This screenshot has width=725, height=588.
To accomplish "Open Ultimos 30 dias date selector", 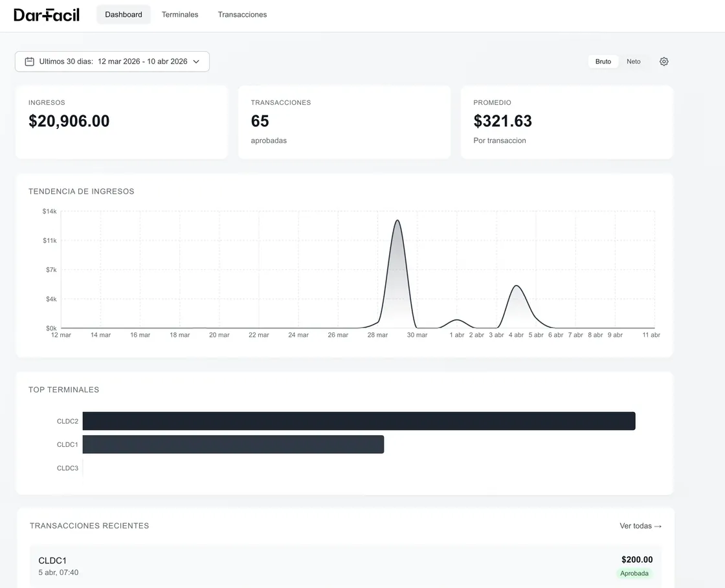I will pyautogui.click(x=113, y=62).
